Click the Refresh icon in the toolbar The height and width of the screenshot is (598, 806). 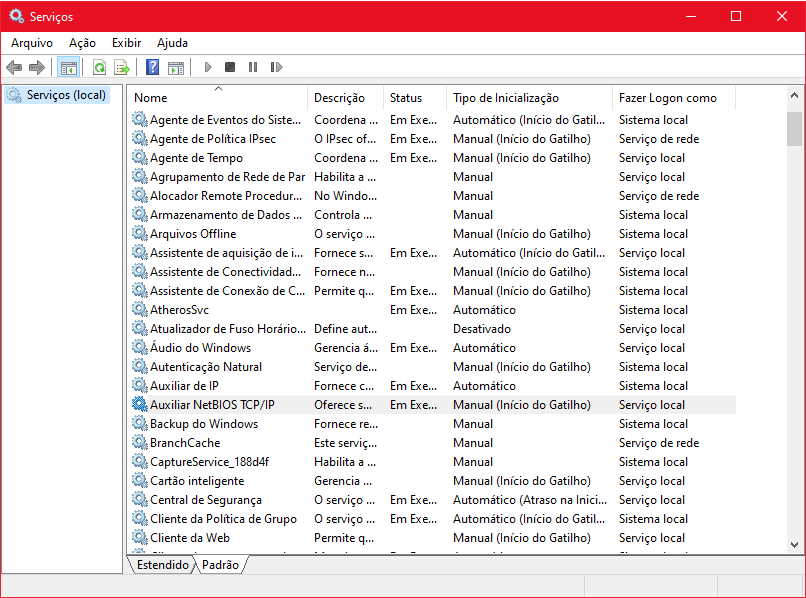pos(99,67)
